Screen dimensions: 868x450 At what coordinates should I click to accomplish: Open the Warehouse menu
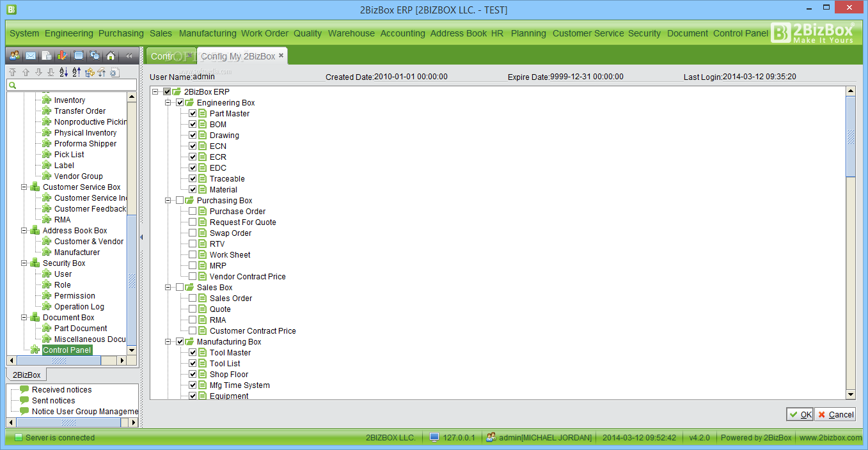[351, 33]
